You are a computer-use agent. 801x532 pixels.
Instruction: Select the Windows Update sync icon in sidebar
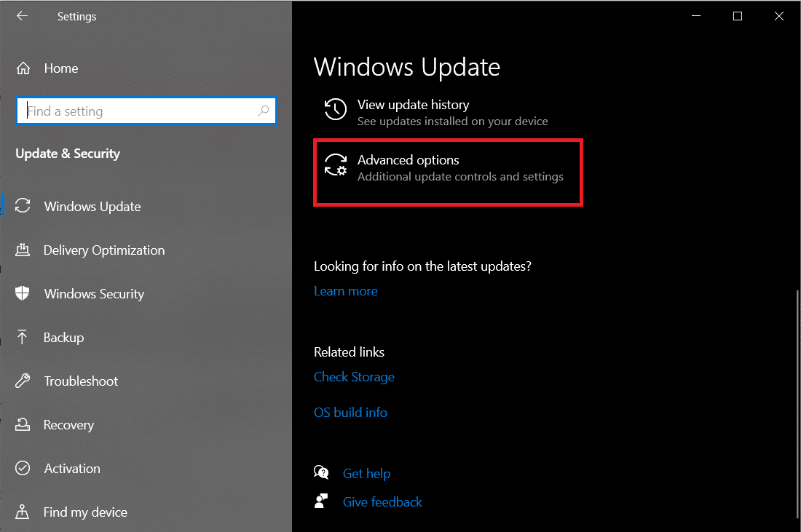coord(23,206)
